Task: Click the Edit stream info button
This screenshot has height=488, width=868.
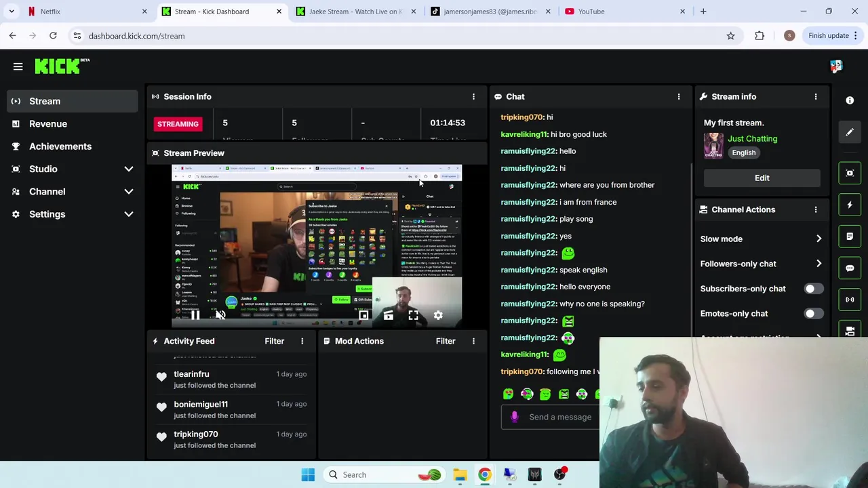Action: pos(762,178)
